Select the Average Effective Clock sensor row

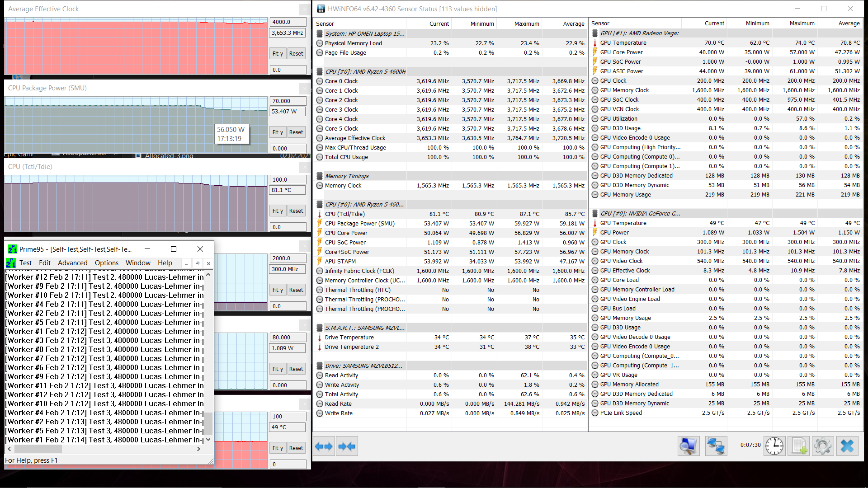pos(451,138)
